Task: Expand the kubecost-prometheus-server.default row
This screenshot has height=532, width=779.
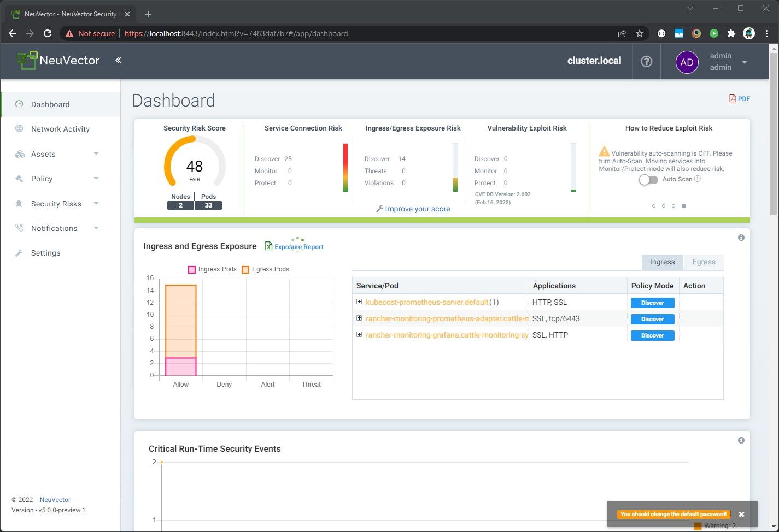Action: (x=359, y=302)
